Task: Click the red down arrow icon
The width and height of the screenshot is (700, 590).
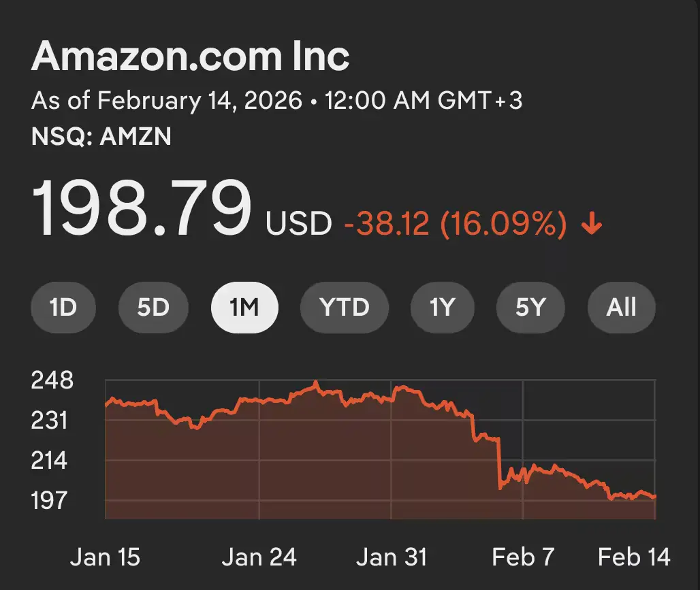Action: 592,224
